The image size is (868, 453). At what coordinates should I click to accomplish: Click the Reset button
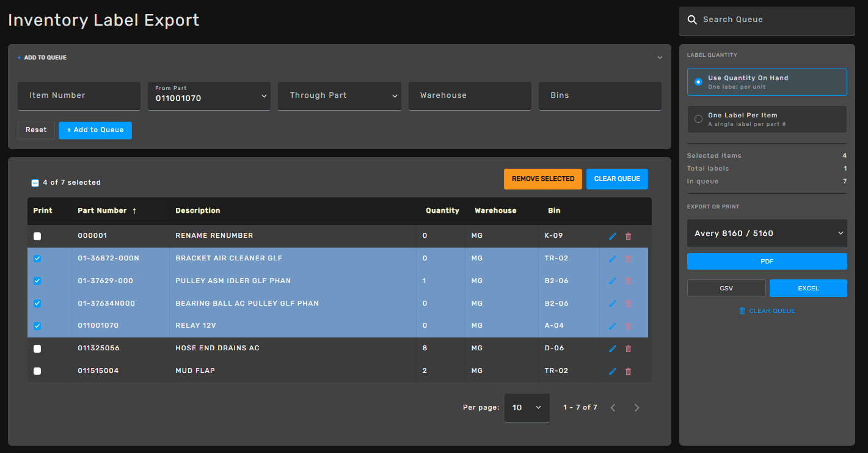point(36,130)
